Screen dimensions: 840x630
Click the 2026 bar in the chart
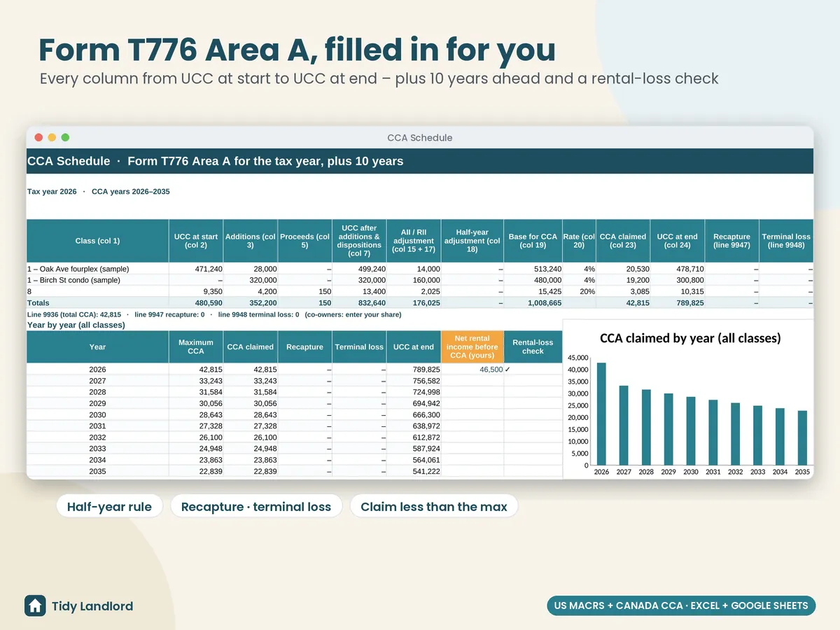[601, 414]
